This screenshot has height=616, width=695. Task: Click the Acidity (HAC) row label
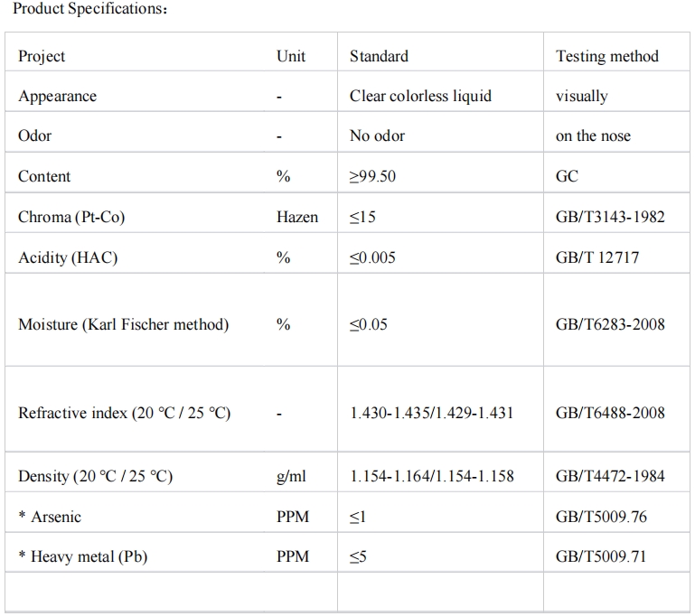pyautogui.click(x=68, y=257)
